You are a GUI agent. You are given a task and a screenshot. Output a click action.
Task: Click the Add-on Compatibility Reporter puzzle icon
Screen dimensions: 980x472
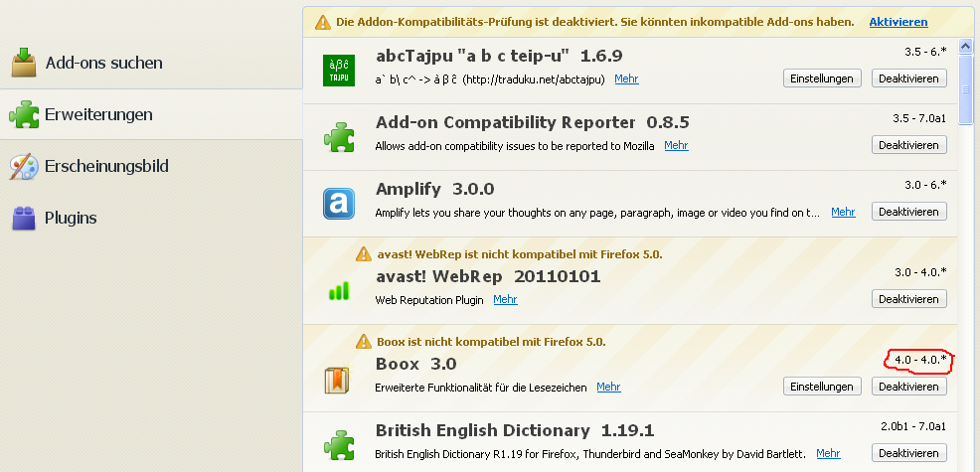coord(339,137)
